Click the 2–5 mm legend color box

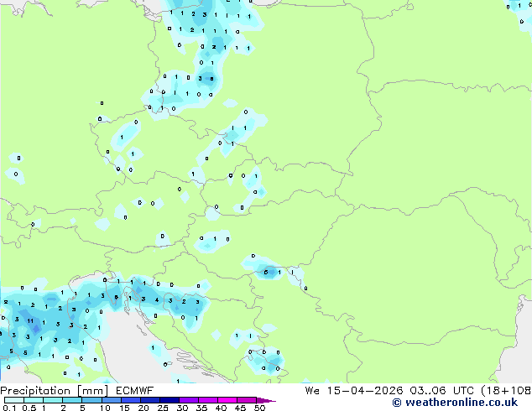click(x=72, y=400)
